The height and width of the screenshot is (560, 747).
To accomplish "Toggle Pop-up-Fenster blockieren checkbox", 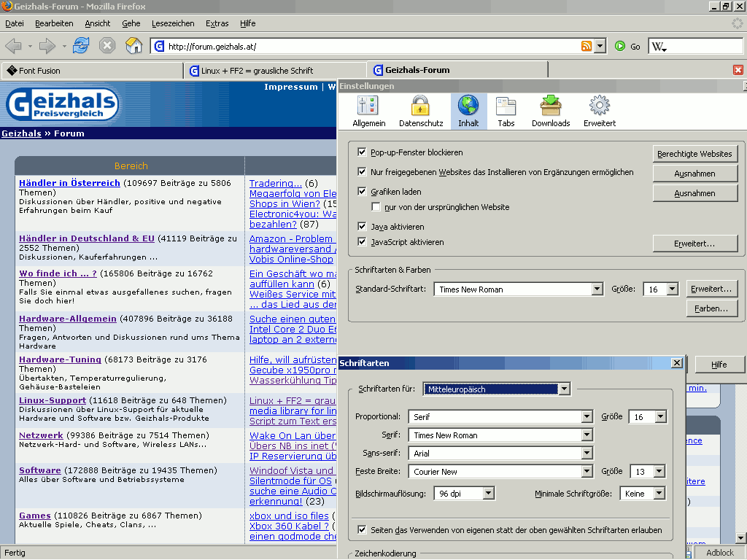I will (x=362, y=152).
